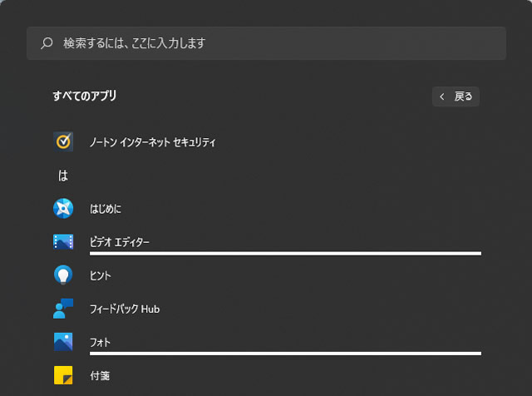Click the magnifying glass search icon

pos(47,42)
